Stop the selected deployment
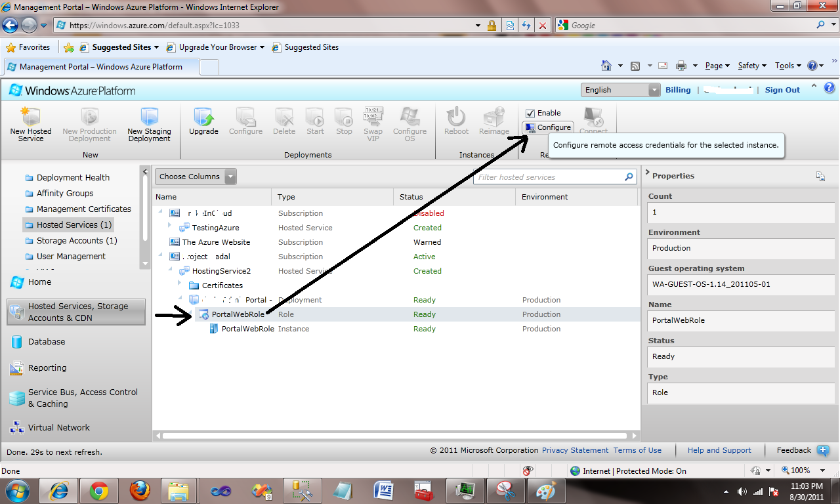The image size is (840, 504). (x=343, y=121)
